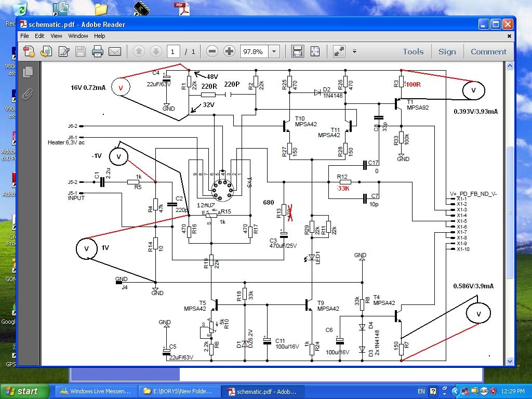The width and height of the screenshot is (532, 399).
Task: Click the Adobe Reader title bar PDF icon
Action: [23, 24]
